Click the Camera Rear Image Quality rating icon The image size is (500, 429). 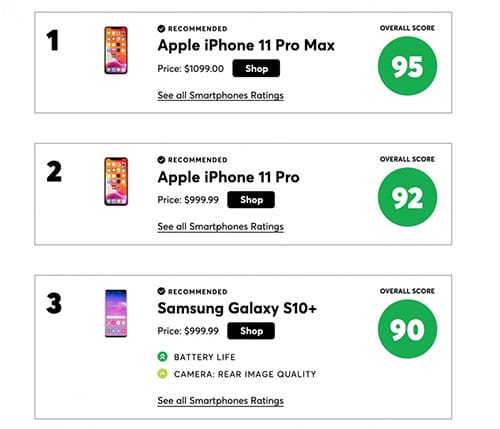[162, 374]
